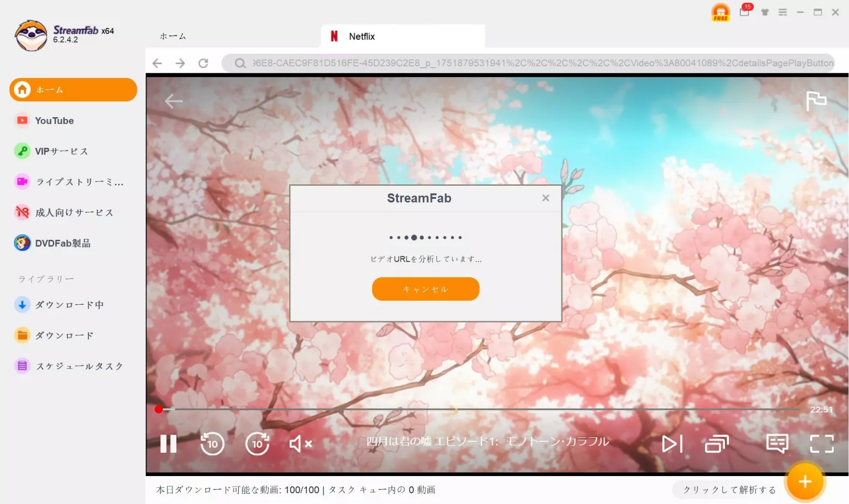Viewport: 849px width, 504px height.
Task: Open the notifications icon with badge 15
Action: 745,11
